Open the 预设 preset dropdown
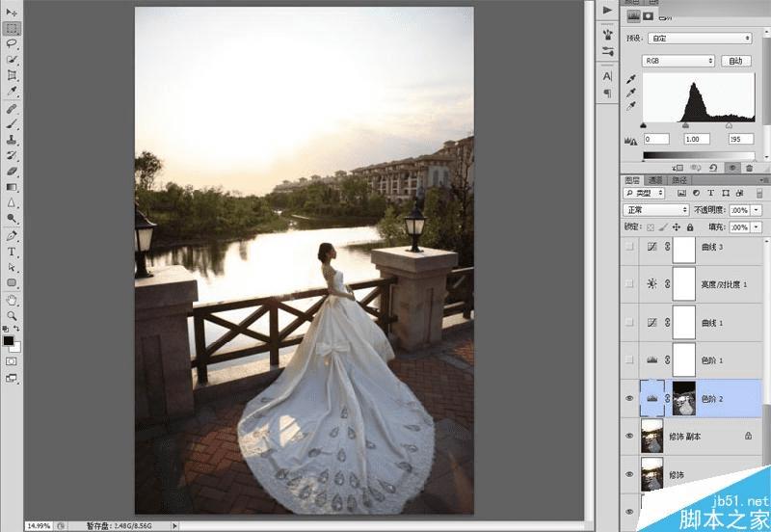This screenshot has width=771, height=532. 701,38
